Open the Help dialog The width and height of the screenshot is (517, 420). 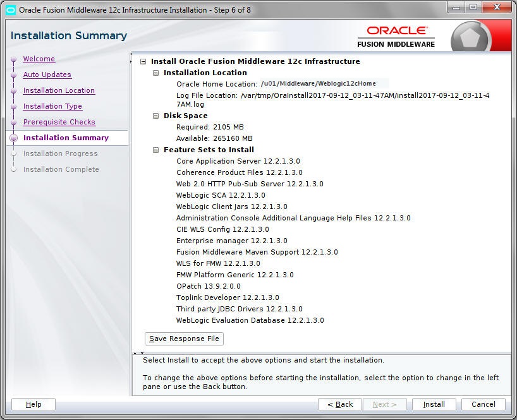(x=33, y=404)
